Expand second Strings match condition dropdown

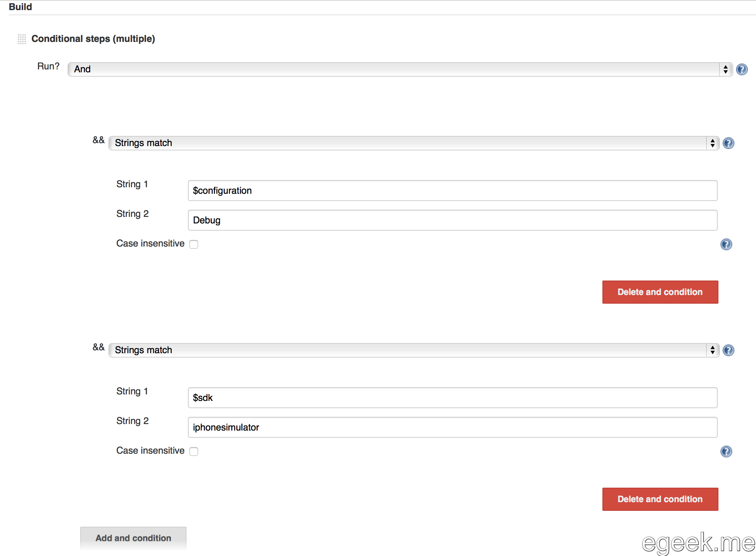click(x=413, y=350)
